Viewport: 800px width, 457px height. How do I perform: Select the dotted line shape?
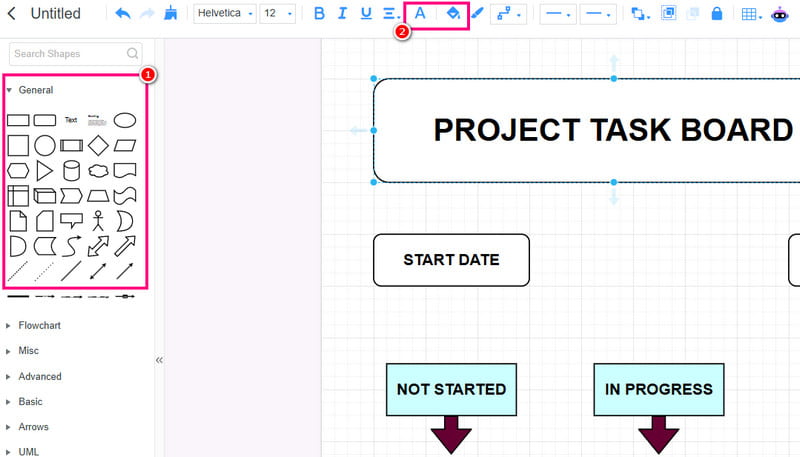click(x=44, y=271)
